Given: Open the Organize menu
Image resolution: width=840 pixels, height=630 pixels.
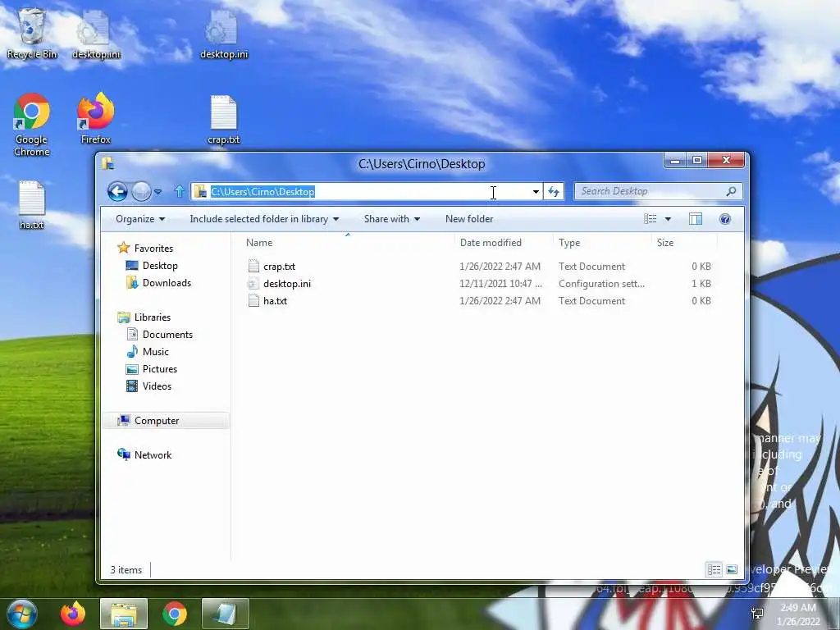Looking at the screenshot, I should [x=140, y=218].
